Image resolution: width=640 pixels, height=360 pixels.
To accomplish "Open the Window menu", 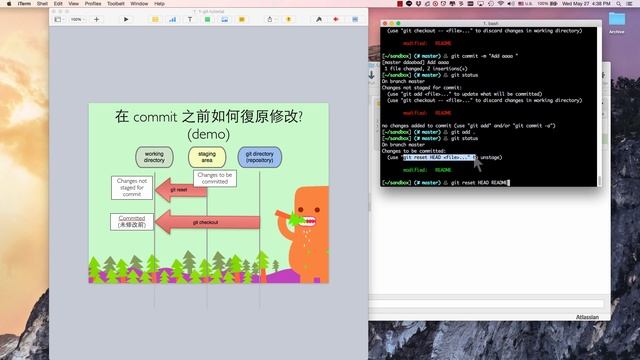I will click(x=139, y=4).
